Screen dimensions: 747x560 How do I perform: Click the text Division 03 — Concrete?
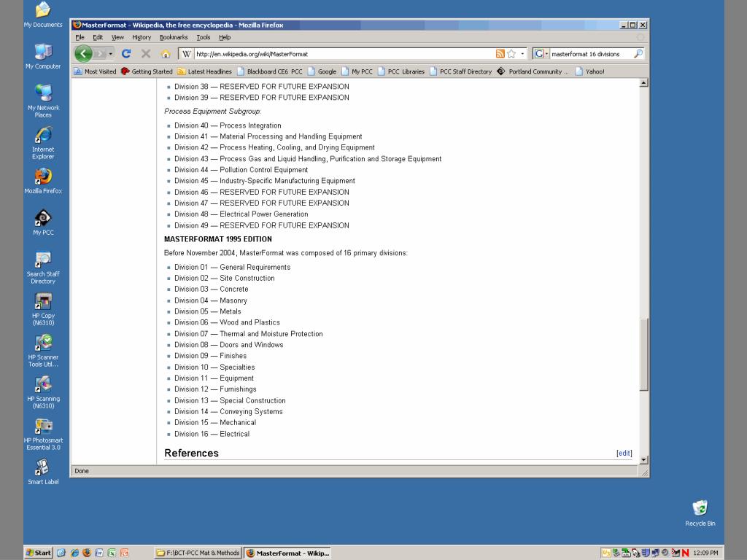tap(211, 289)
